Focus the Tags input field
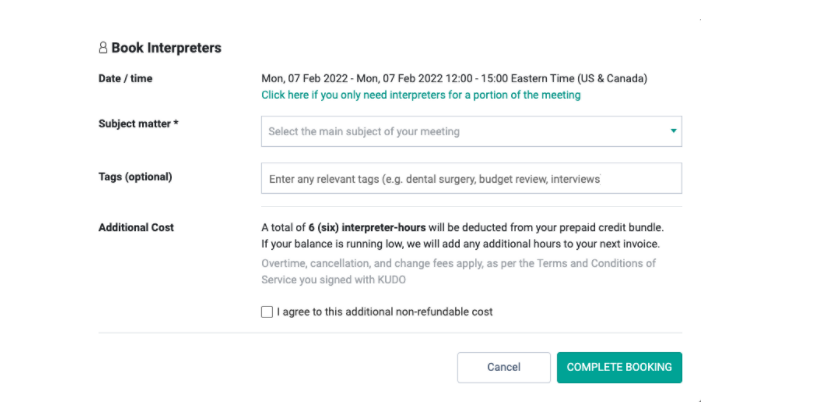The image size is (814, 415). [x=471, y=178]
